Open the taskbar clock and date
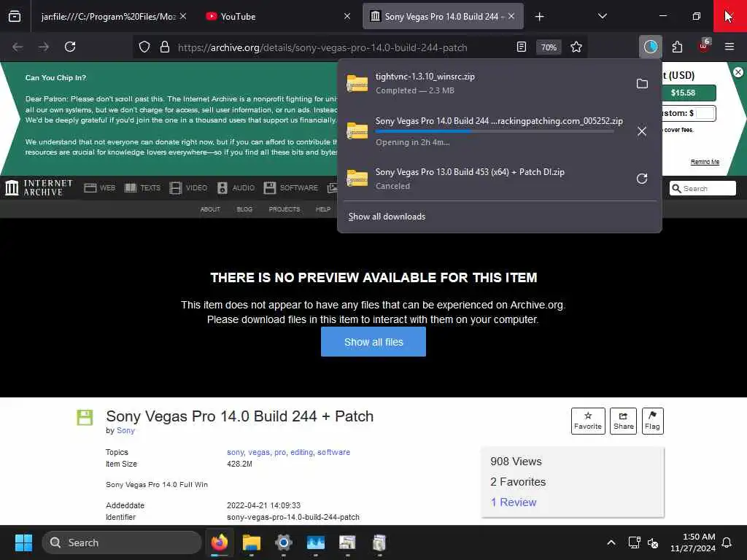Screen dimensions: 747x560 pos(693,542)
